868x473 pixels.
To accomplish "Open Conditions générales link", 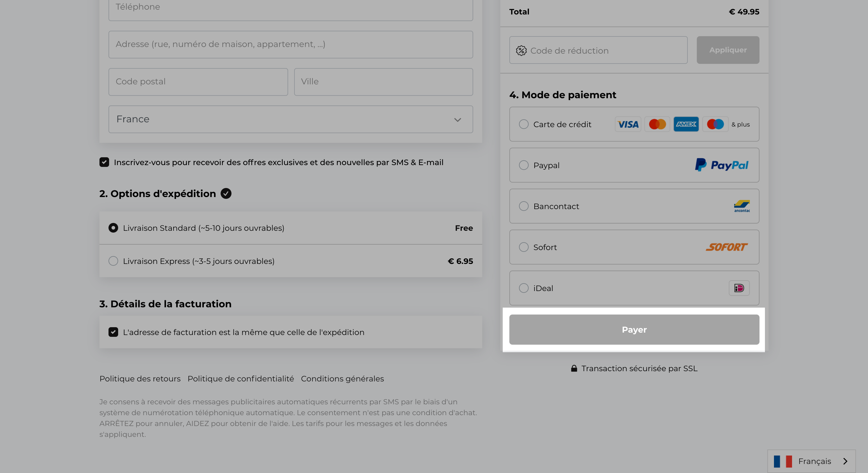I will (x=342, y=379).
